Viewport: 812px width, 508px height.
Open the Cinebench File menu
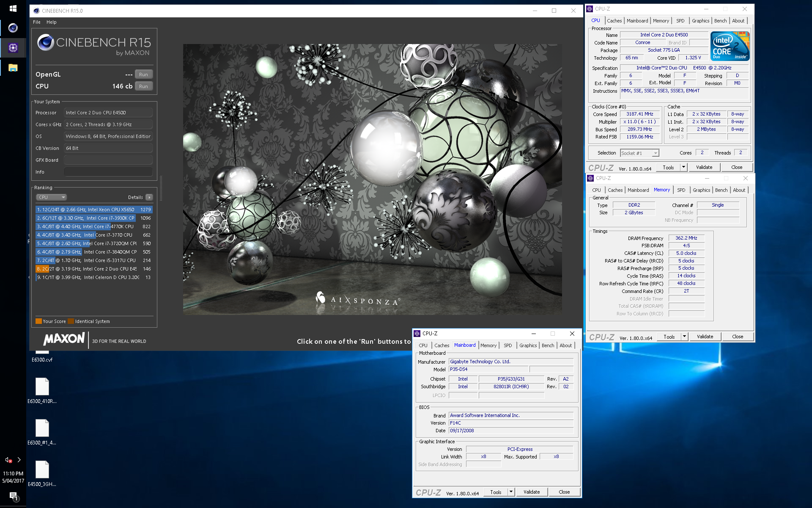pyautogui.click(x=37, y=22)
